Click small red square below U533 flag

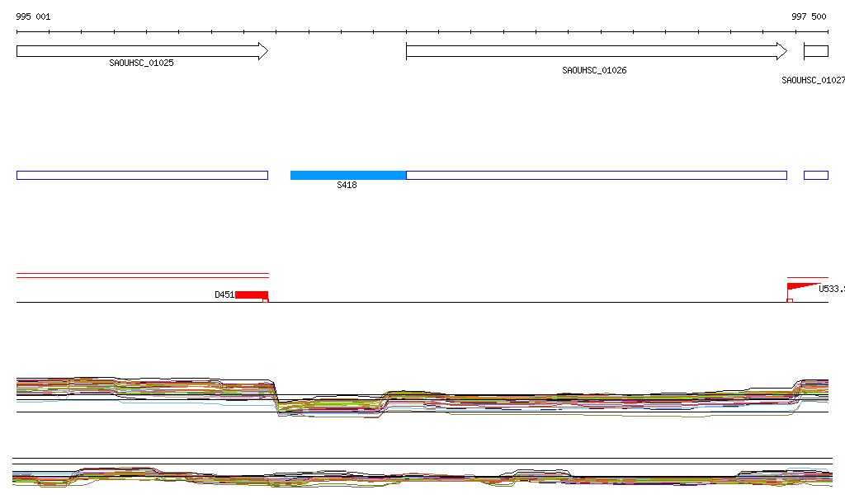coord(790,300)
